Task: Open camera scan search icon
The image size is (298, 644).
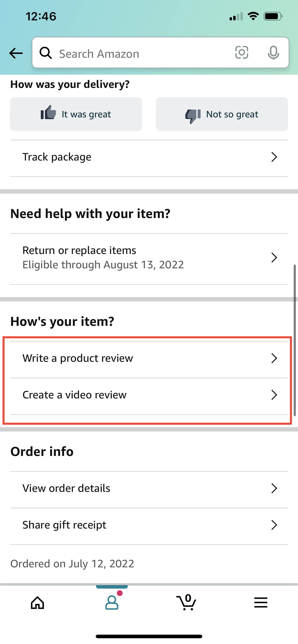Action: tap(242, 52)
